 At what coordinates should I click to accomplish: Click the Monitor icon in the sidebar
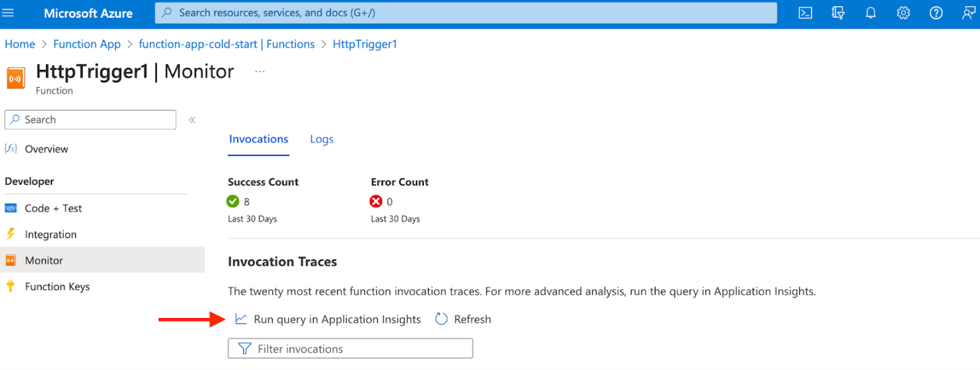[x=10, y=260]
